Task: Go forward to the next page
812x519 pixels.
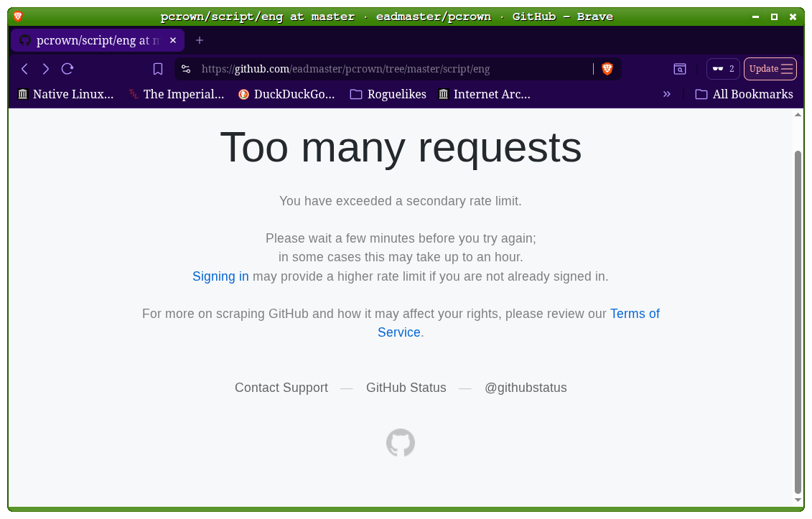Action: (45, 69)
